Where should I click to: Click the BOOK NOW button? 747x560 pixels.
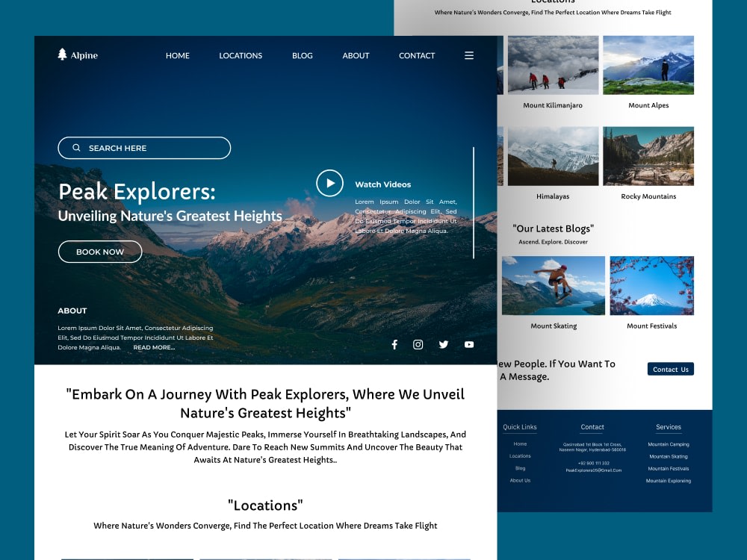[x=100, y=252]
